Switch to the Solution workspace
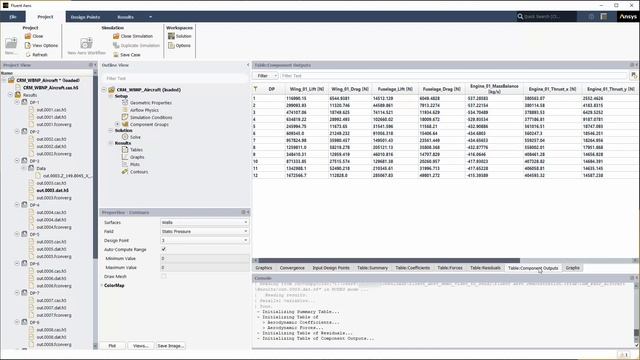The height and width of the screenshot is (360, 640). click(180, 36)
